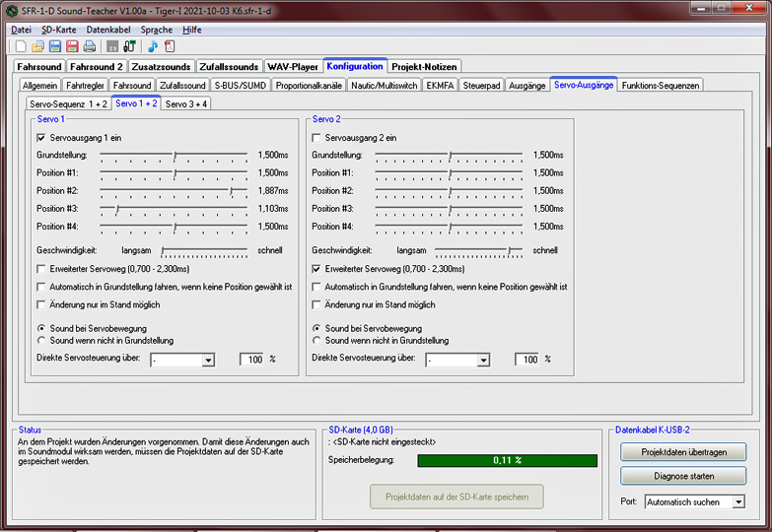Check Änderung nur im Stand for Servo 1

coord(40,305)
